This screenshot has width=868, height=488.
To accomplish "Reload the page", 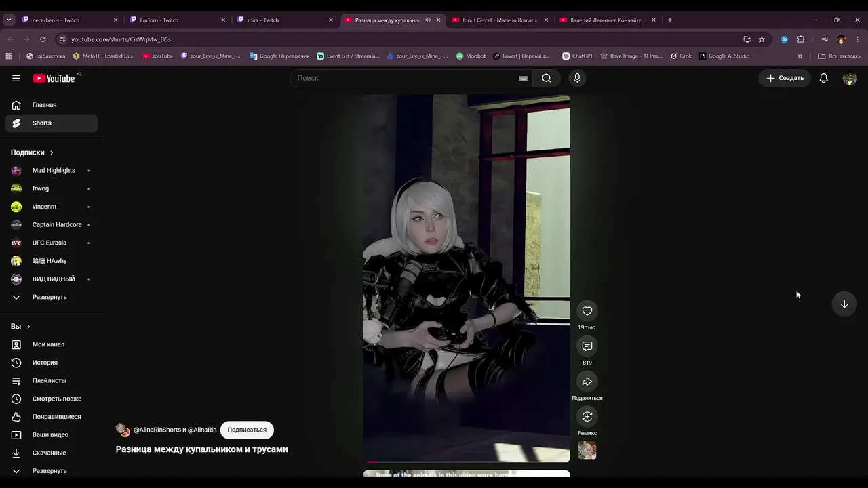I will point(43,39).
